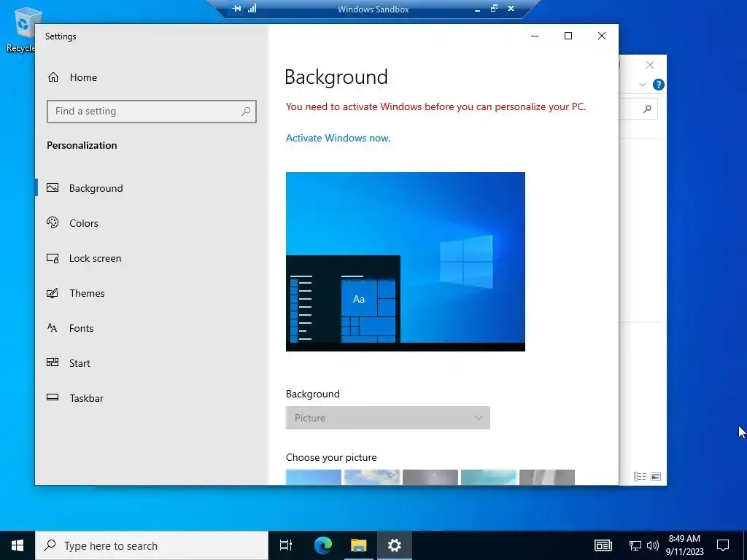
Task: Open the Background personalization page
Action: click(152, 188)
